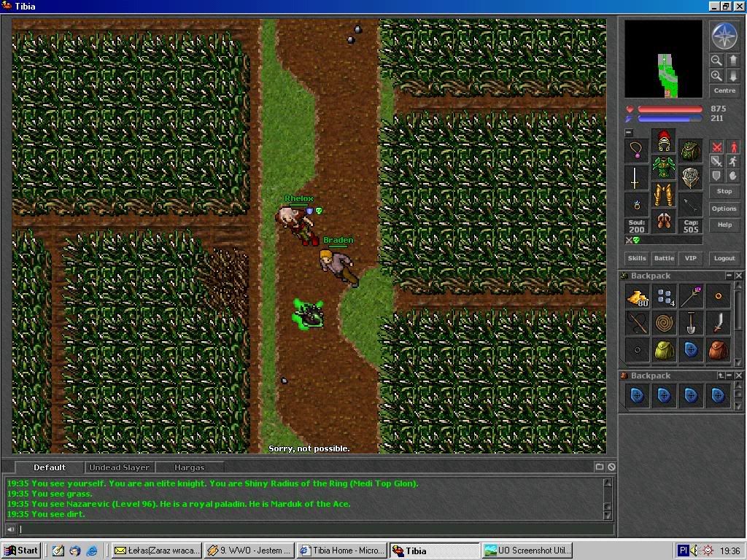Select the fishing rod item
The height and width of the screenshot is (560, 747).
pyautogui.click(x=637, y=323)
